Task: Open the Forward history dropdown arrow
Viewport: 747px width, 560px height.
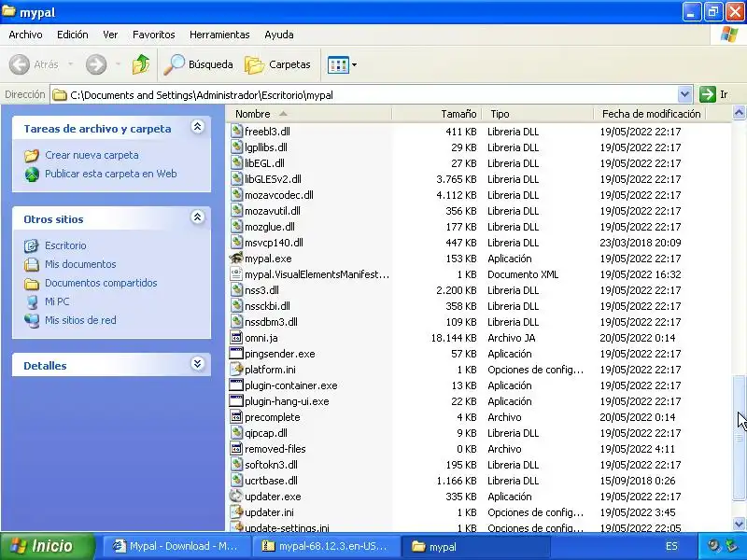Action: coord(118,64)
